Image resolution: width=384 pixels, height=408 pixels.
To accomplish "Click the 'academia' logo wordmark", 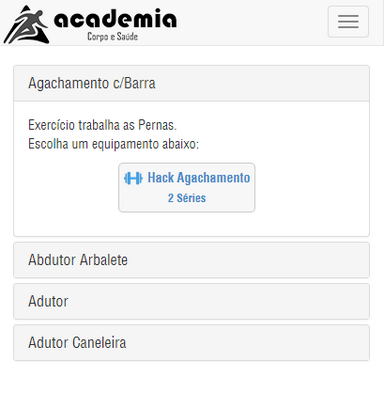I will click(x=115, y=19).
